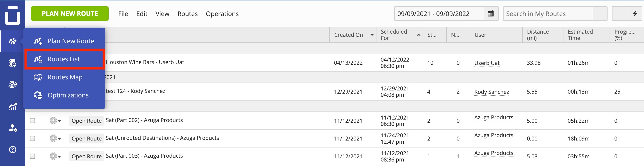The height and width of the screenshot is (166, 644).
Task: Click the lightning bolt quick actions icon
Action: [635, 14]
